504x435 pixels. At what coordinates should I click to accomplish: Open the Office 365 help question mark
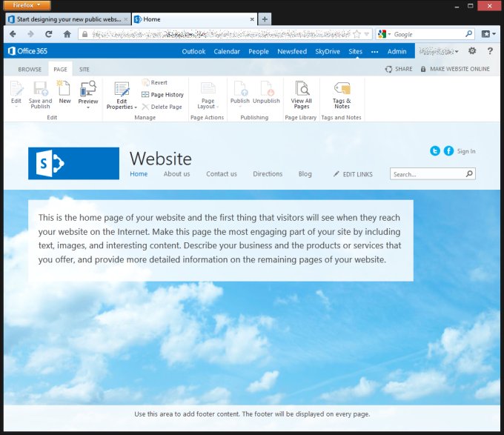pos(490,50)
